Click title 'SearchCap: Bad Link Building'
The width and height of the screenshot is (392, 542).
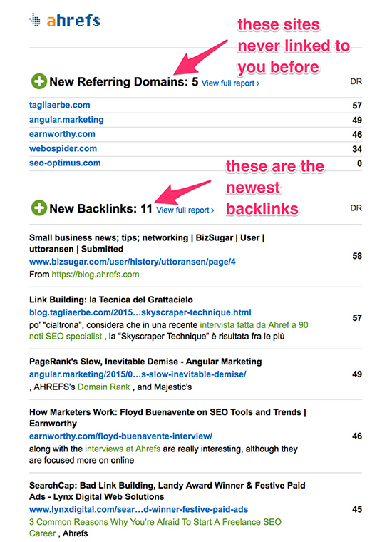pos(167,491)
